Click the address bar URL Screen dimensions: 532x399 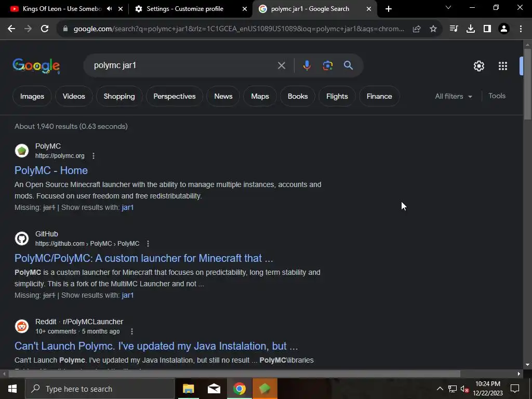[239, 29]
